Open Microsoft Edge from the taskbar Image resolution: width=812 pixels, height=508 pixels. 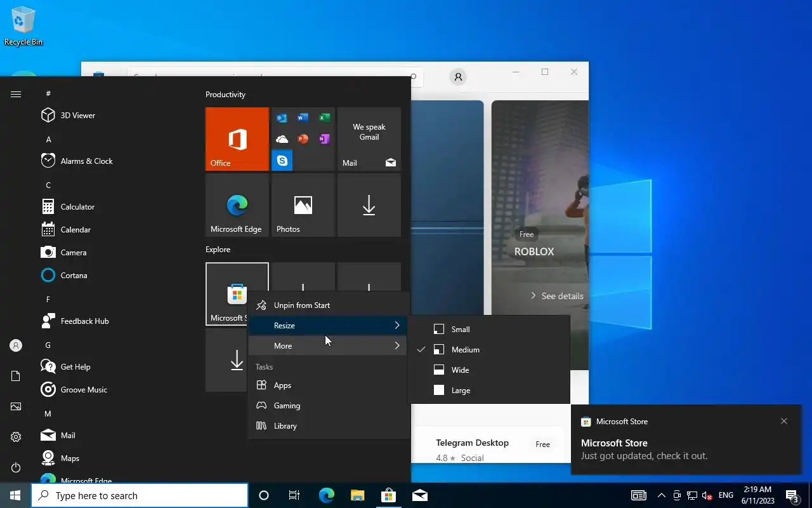pyautogui.click(x=326, y=495)
